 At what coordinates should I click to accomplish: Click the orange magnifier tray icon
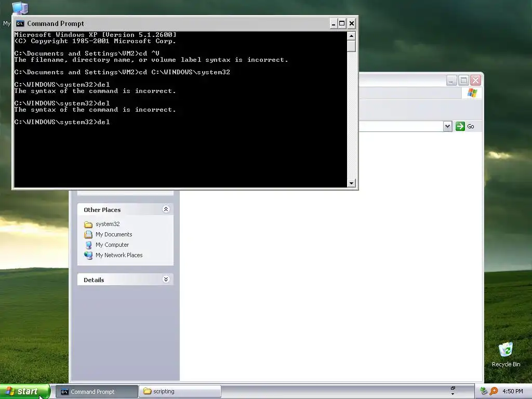pos(494,391)
